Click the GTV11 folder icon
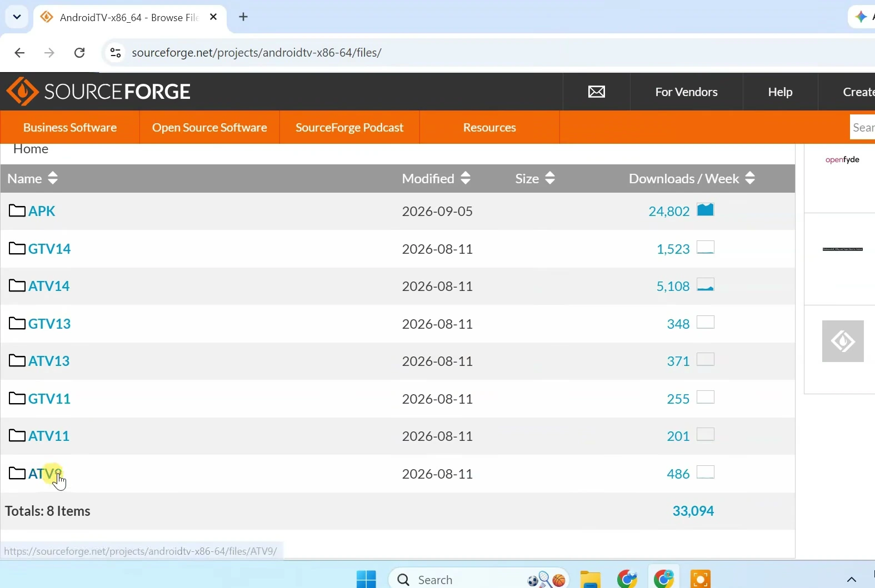This screenshot has width=875, height=588. click(x=17, y=398)
